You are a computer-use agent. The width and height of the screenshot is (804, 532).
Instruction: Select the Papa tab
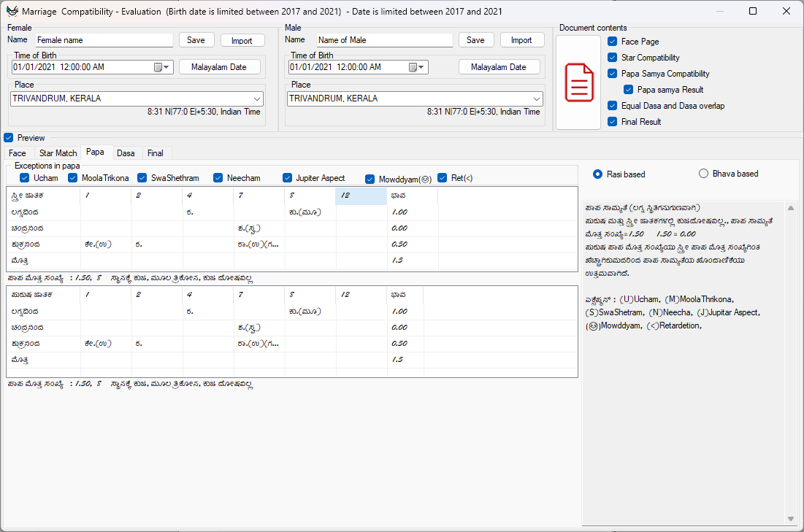(95, 153)
